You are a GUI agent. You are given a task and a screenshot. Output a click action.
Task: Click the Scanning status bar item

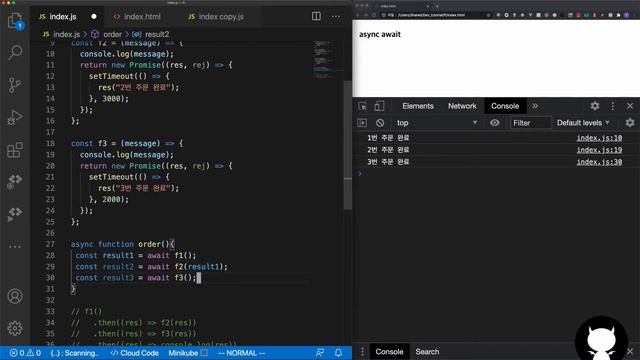point(75,353)
